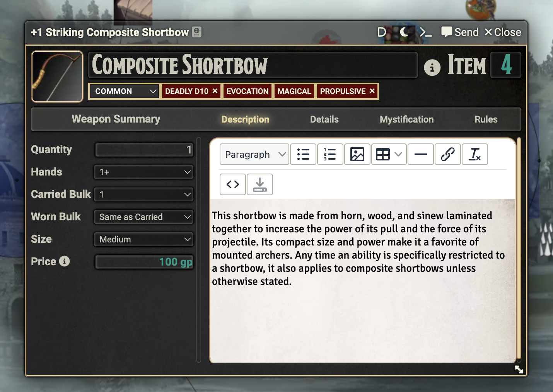553x392 pixels.
Task: Insert a numbered list in the editor
Action: click(330, 154)
